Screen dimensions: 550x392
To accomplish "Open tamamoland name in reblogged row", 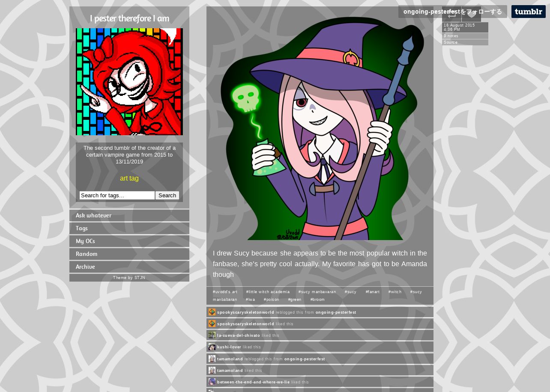I will tap(230, 359).
